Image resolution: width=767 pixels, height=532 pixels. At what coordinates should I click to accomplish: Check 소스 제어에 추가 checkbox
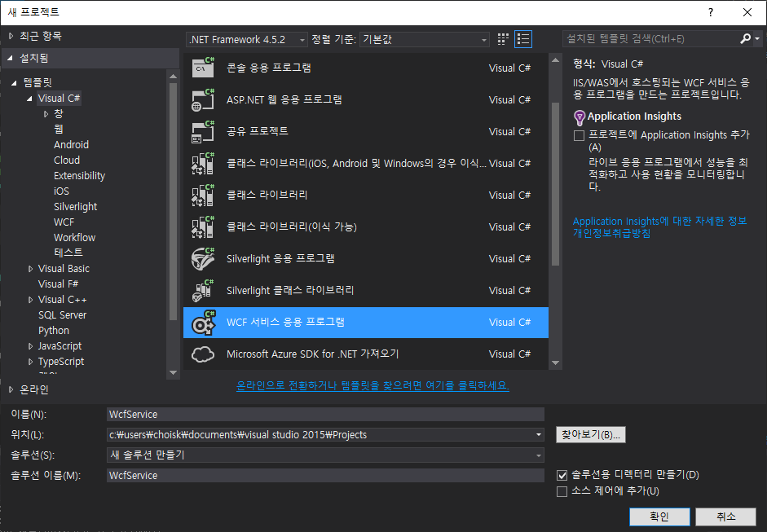coord(562,491)
